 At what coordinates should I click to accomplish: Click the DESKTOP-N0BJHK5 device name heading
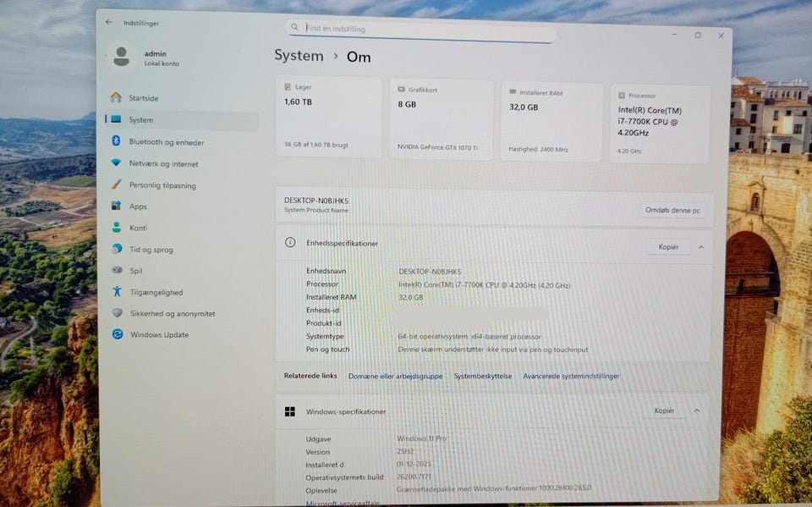[x=315, y=200]
